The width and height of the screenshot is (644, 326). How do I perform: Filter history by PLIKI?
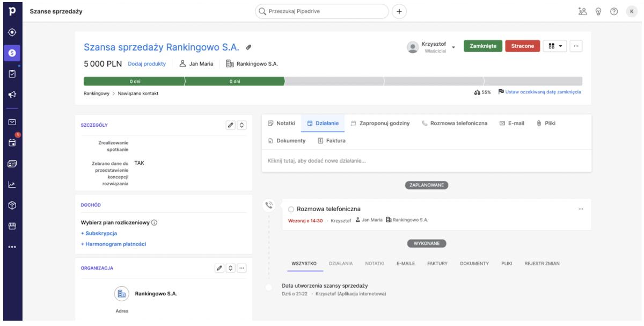coord(507,263)
